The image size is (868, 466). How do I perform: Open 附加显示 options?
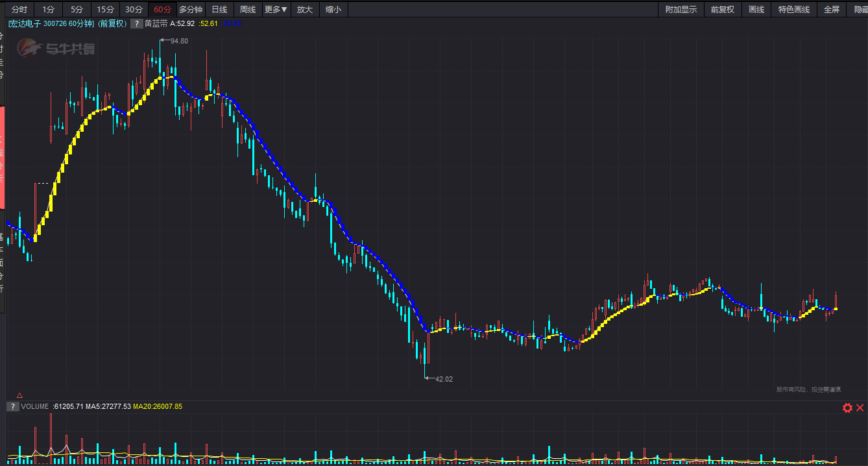pos(681,9)
